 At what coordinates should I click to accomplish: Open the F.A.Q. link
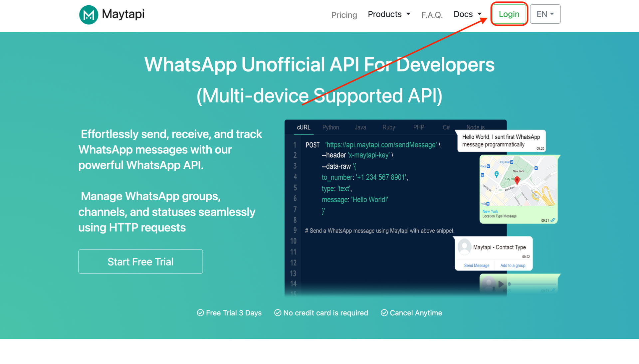(x=432, y=15)
